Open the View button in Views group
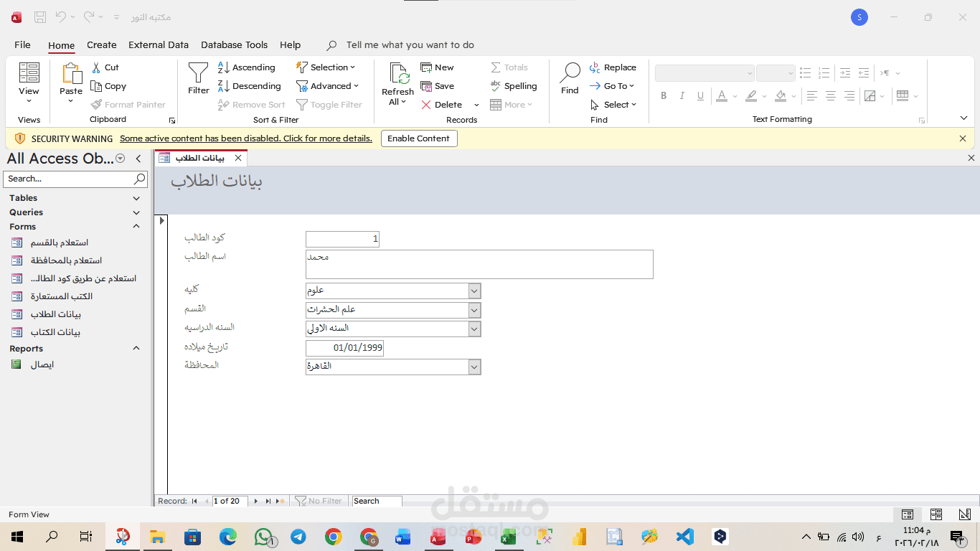This screenshot has height=551, width=980. (29, 83)
